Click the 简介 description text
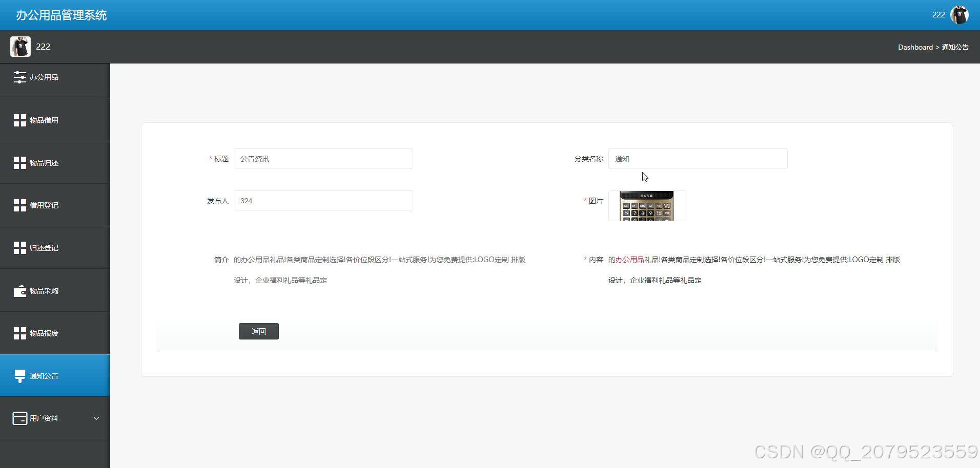This screenshot has height=468, width=980. (x=380, y=270)
